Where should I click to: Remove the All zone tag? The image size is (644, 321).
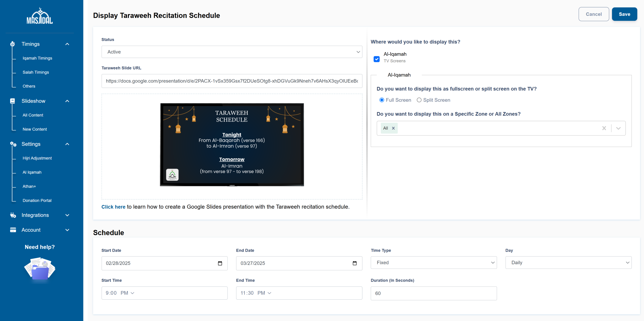coord(393,128)
